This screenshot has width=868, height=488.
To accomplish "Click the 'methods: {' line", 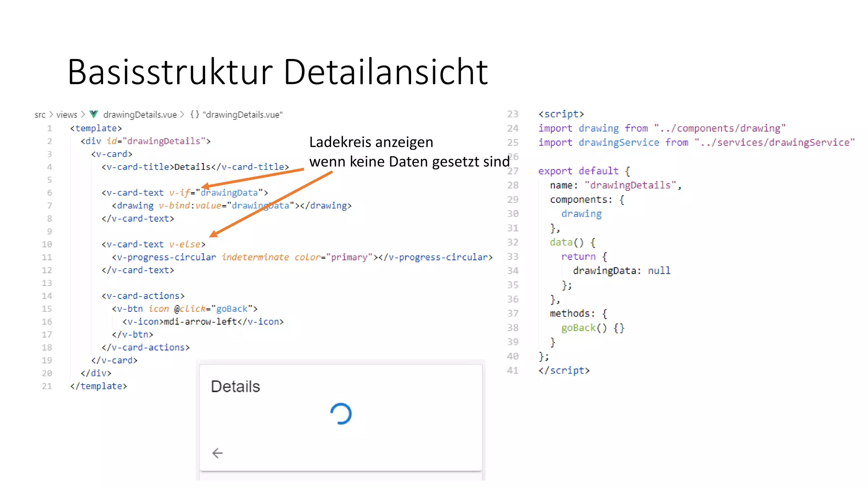I will pyautogui.click(x=579, y=313).
